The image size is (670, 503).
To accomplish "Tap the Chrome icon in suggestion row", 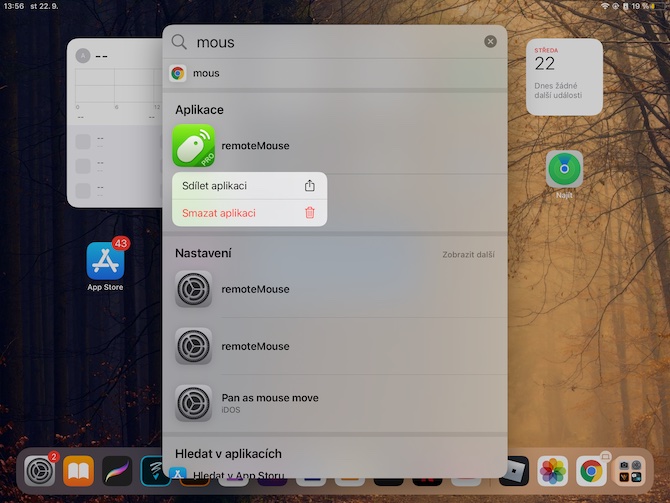I will (178, 74).
